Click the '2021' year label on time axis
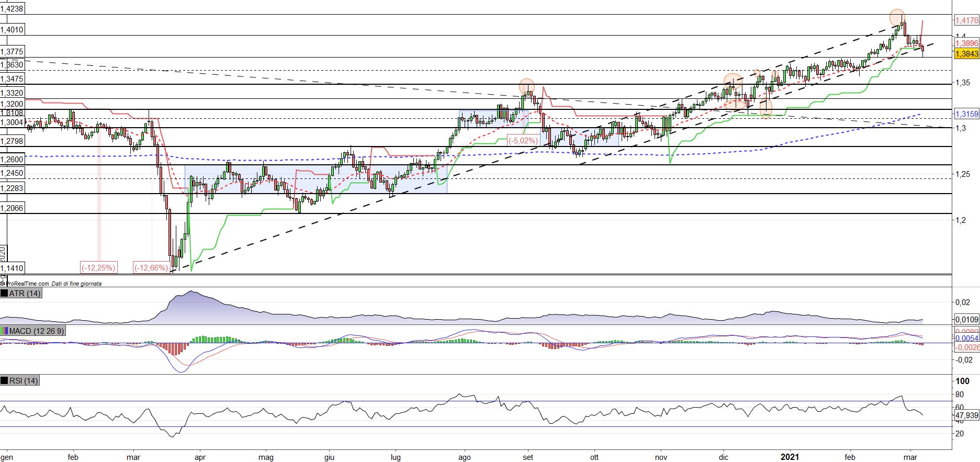Screen dimensions: 980x462 pos(790,457)
